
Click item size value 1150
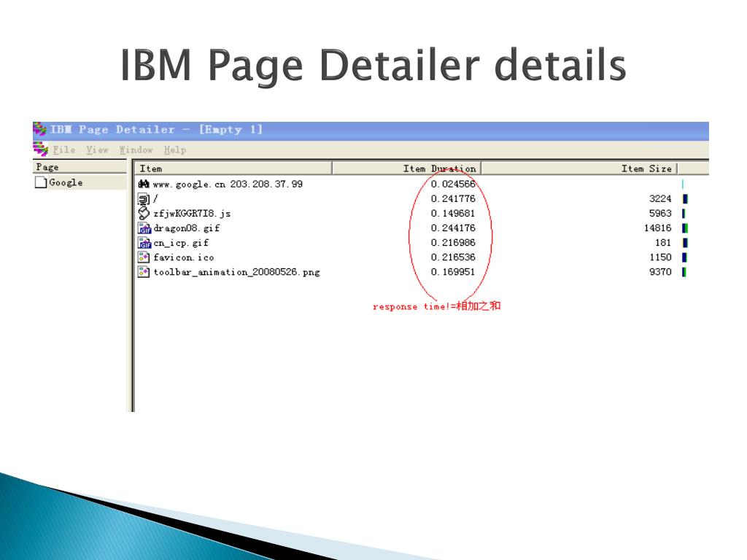point(660,257)
